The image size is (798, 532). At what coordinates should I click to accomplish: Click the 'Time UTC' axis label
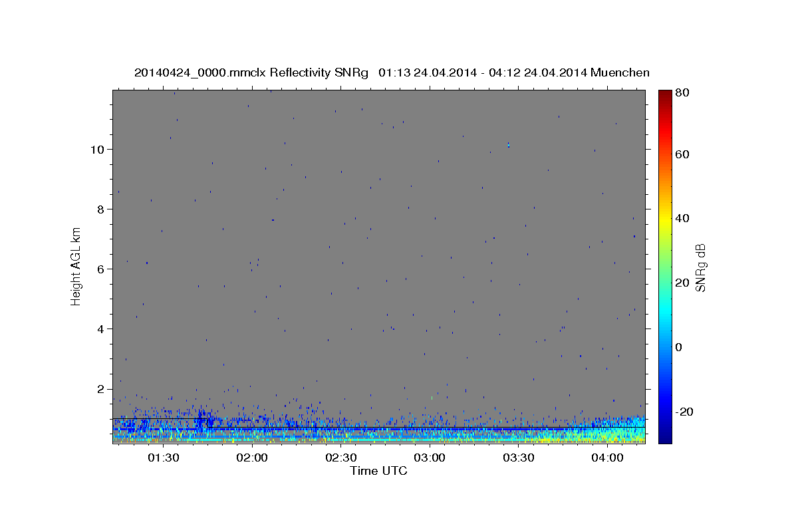(378, 471)
